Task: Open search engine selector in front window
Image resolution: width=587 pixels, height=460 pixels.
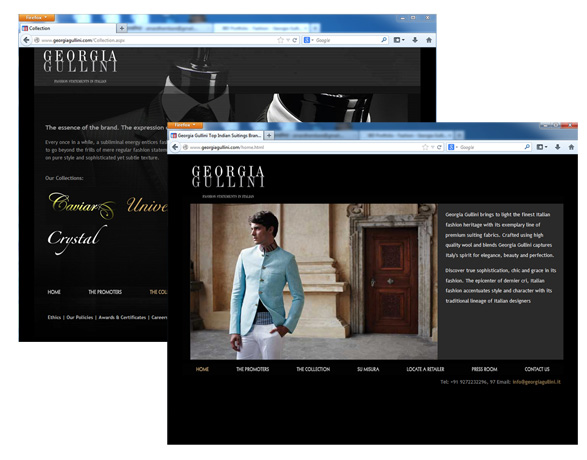Action: (453, 147)
